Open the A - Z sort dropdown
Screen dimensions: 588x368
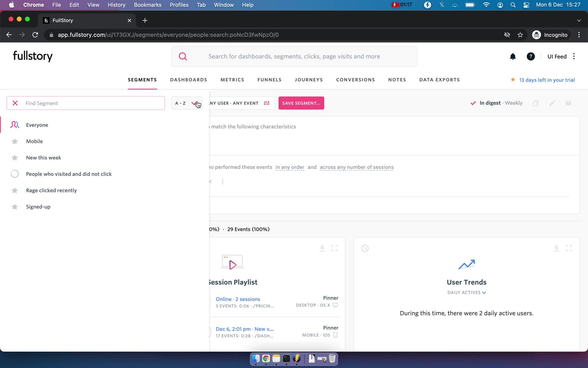point(187,103)
